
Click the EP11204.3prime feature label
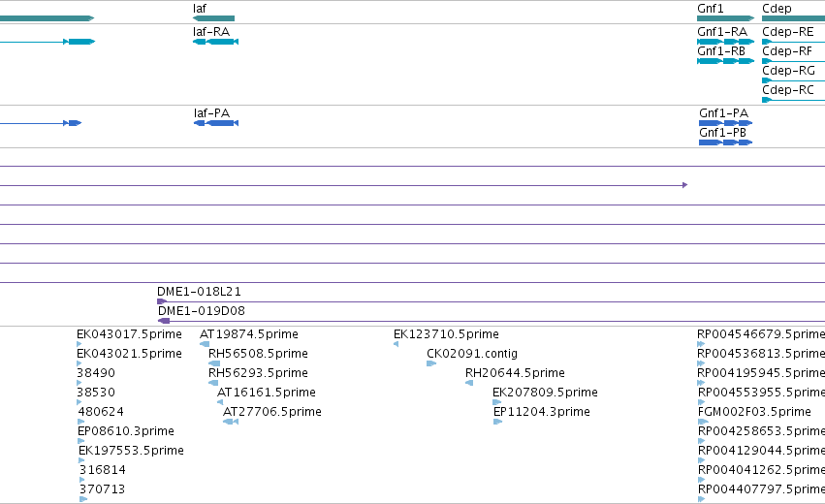tap(541, 411)
